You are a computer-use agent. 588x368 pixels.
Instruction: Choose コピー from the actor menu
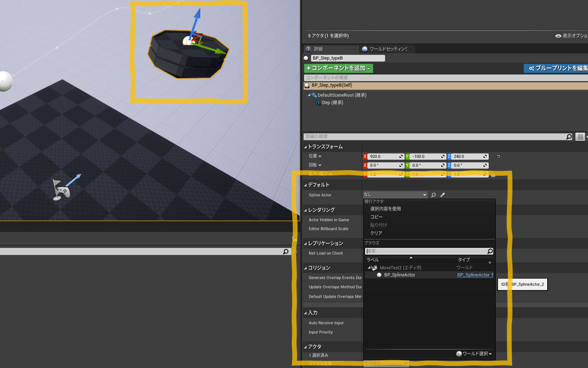point(377,217)
